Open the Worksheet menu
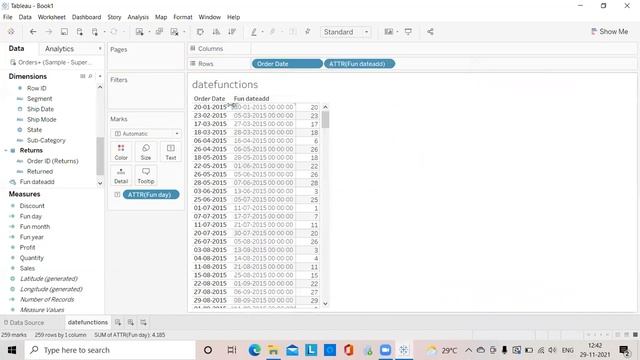This screenshot has width=640, height=360. [x=51, y=17]
